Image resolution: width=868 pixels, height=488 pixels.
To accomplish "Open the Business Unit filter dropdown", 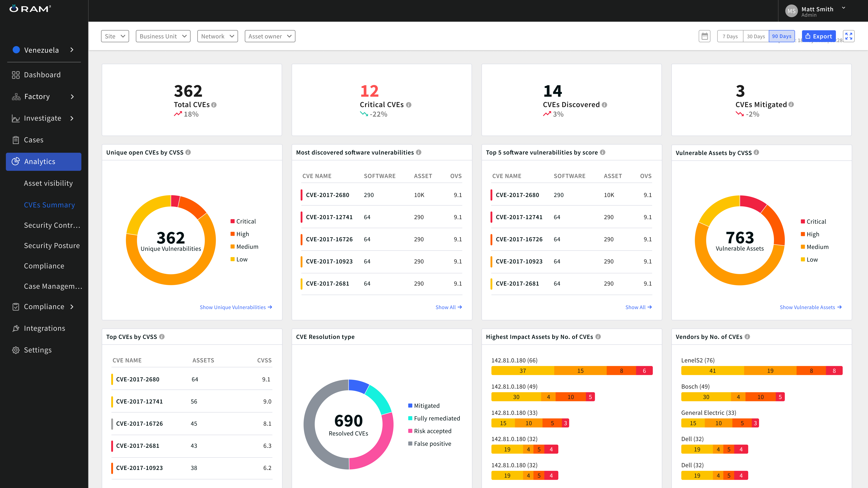I will point(163,36).
